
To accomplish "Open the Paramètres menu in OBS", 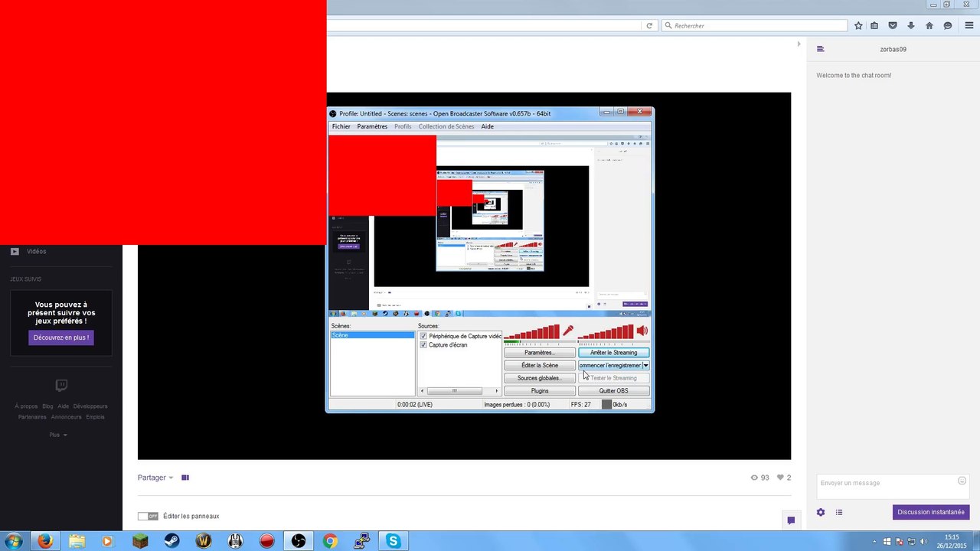I will tap(372, 126).
